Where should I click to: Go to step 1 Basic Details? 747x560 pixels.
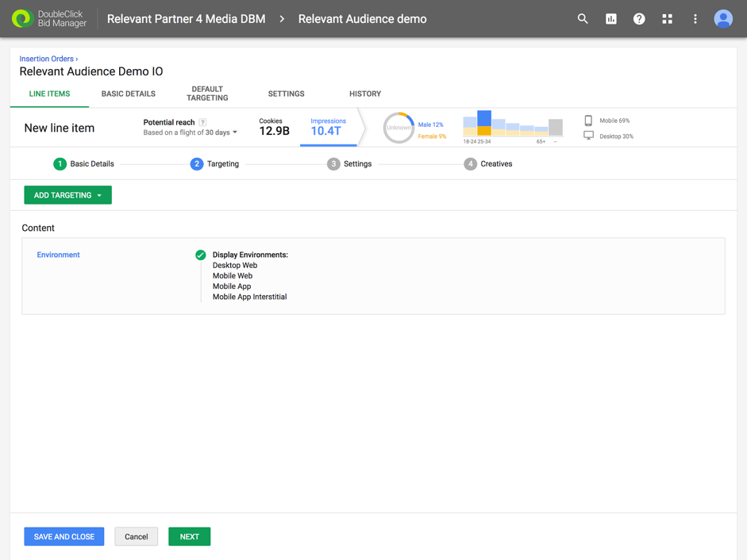tap(84, 164)
